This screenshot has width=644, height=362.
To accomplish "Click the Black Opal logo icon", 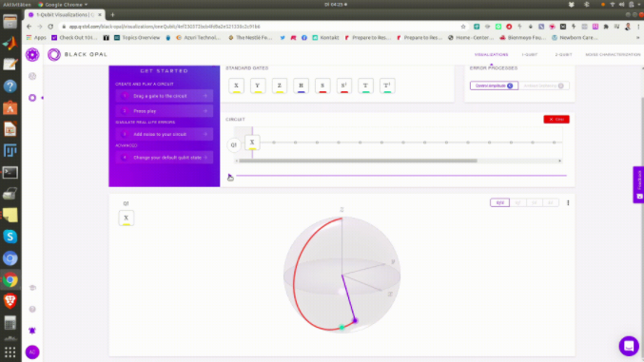I will pyautogui.click(x=54, y=54).
